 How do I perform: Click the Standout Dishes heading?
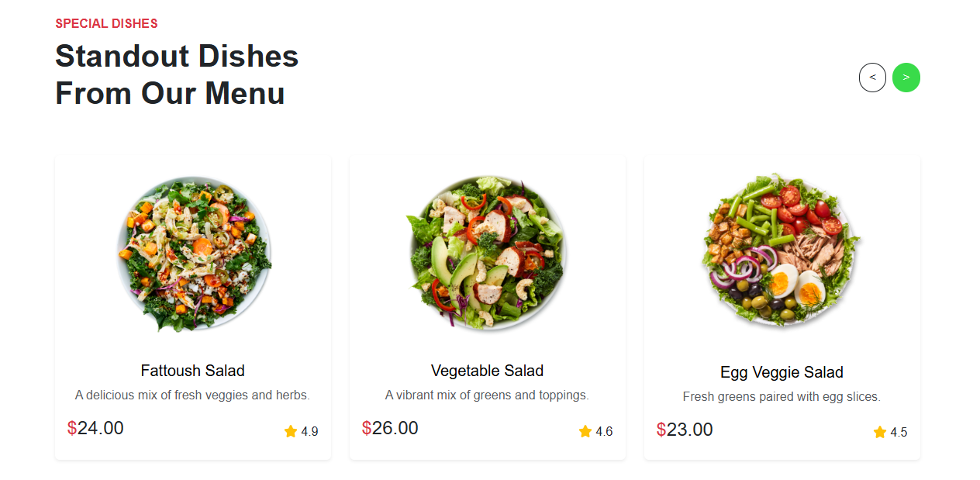176,74
